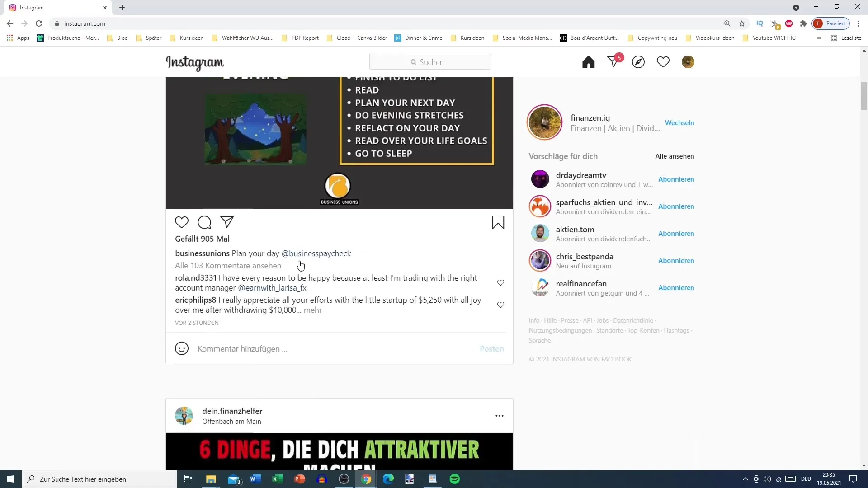
Task: Open Leseliste reading list
Action: tap(846, 38)
